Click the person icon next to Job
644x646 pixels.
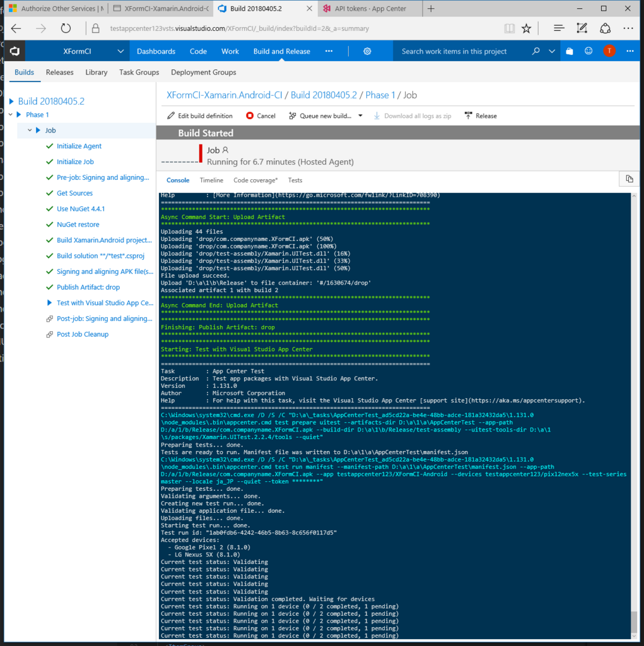tap(225, 150)
